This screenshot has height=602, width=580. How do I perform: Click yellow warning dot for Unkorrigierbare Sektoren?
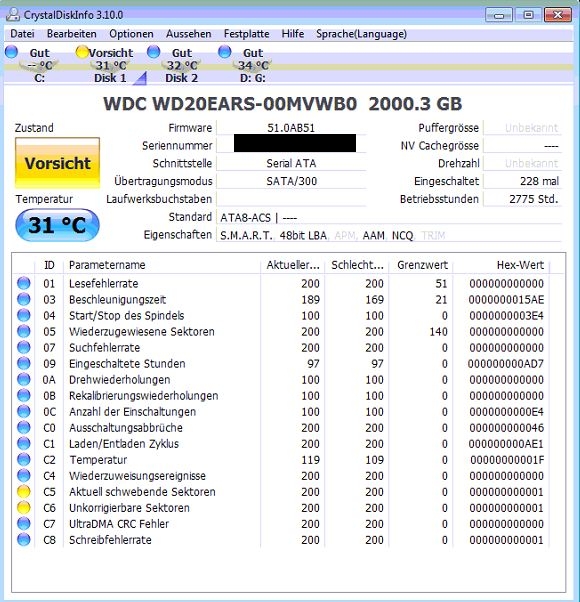pos(23,508)
